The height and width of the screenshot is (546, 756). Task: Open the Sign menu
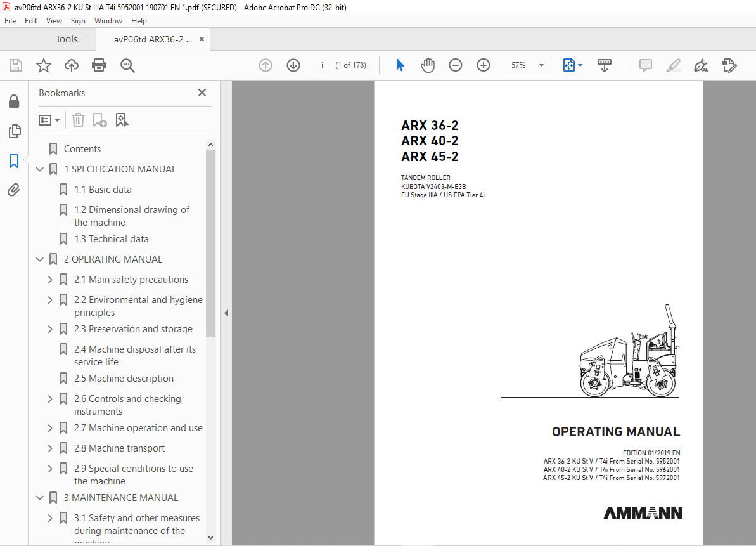pyautogui.click(x=78, y=21)
